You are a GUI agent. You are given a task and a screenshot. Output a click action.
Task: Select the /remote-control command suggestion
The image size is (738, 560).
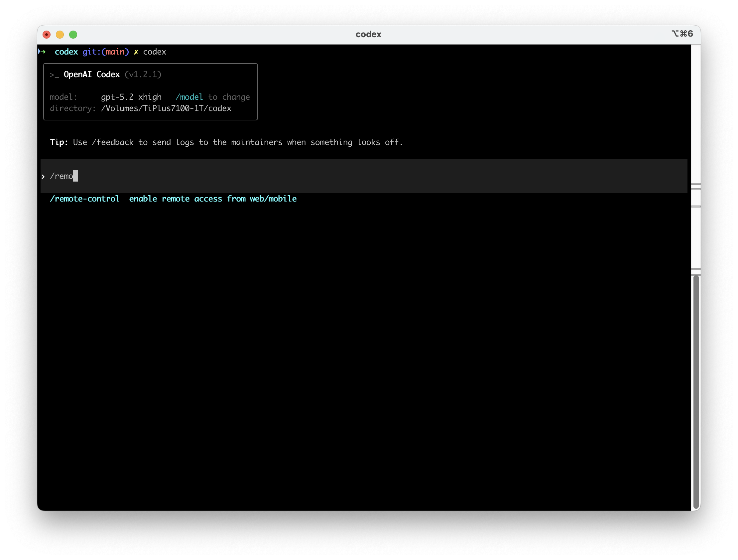84,199
